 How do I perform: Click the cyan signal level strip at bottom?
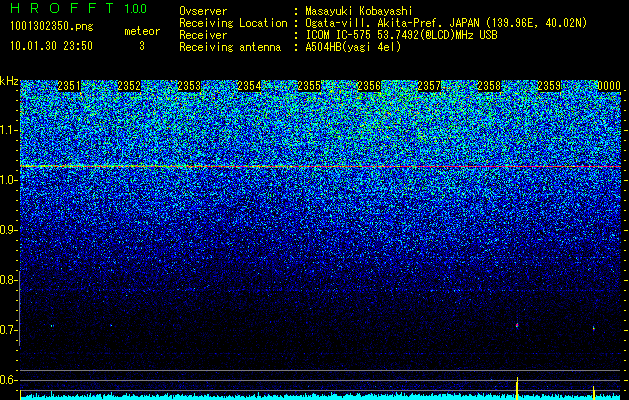321,397
